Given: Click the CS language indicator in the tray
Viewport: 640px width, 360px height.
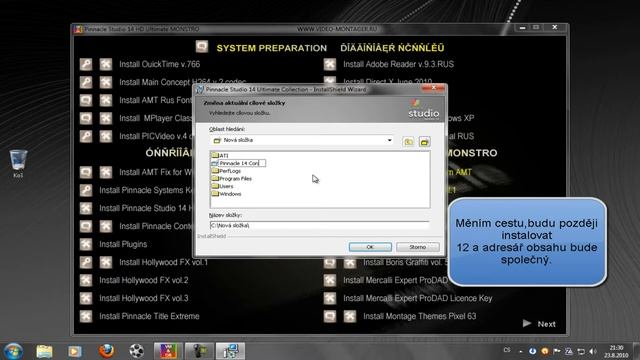Looking at the screenshot, I should (x=507, y=350).
